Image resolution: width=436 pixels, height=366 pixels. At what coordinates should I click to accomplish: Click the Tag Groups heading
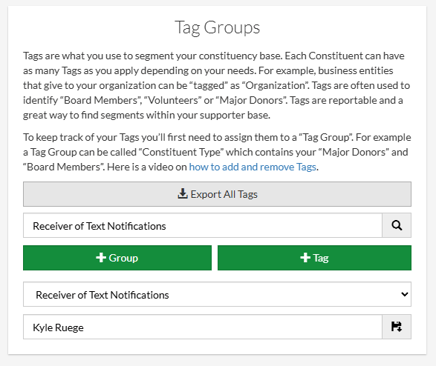217,28
